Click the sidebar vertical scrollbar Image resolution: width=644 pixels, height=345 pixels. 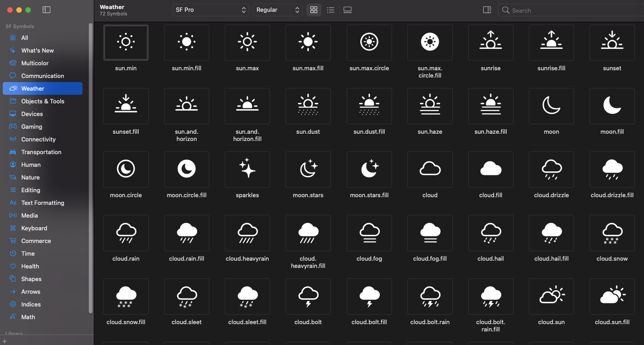pos(91,168)
